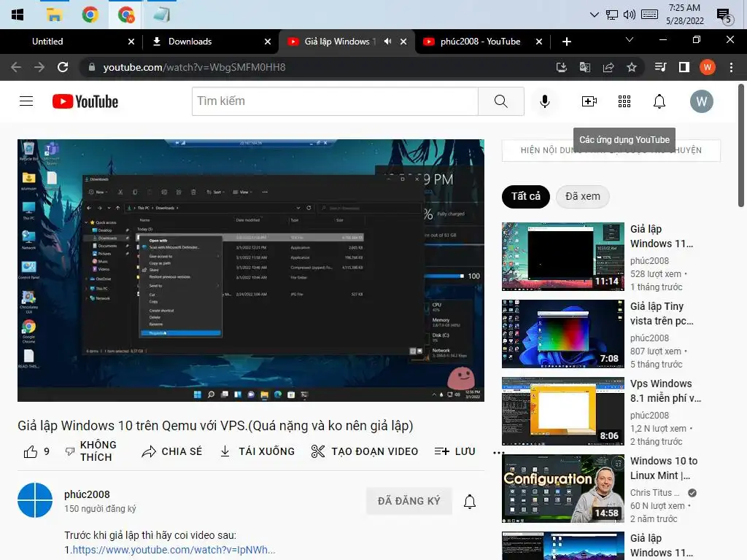Open the first Chrome taskbar icon

90,15
